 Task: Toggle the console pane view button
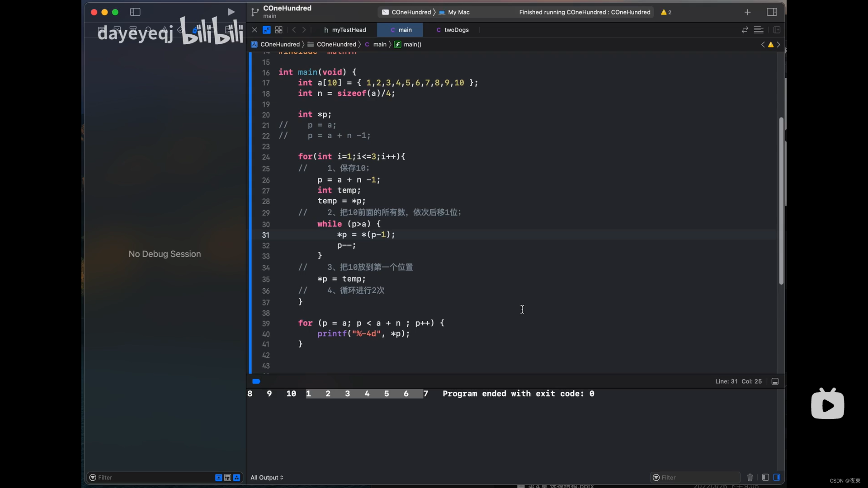777,478
